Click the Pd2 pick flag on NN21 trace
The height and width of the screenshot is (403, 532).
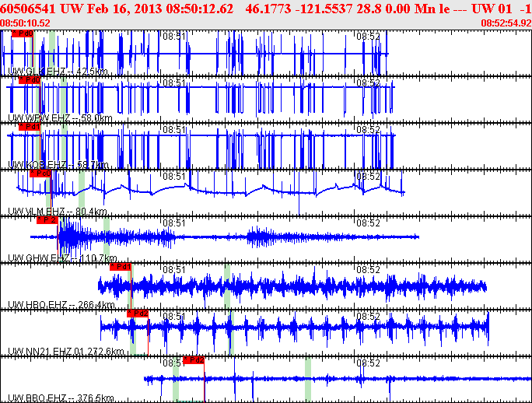137,314
